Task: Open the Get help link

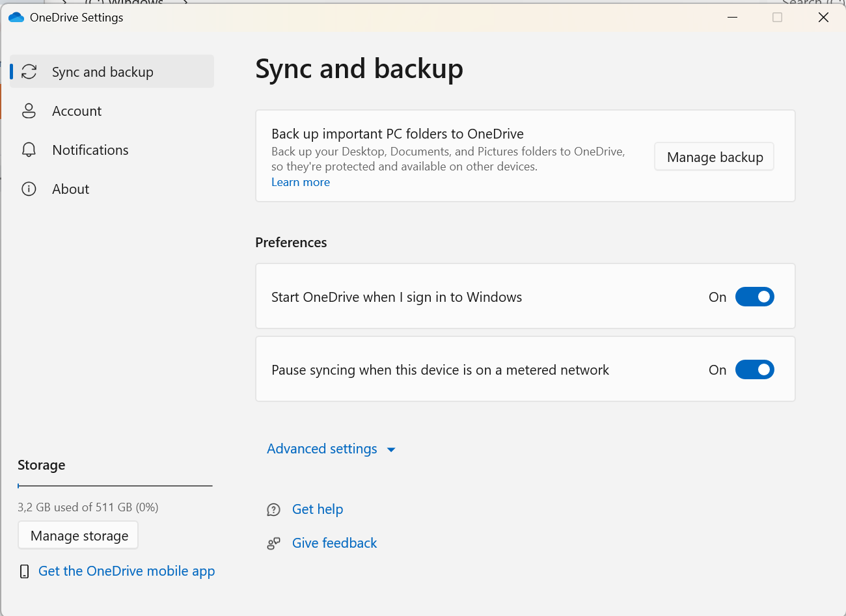Action: [318, 509]
